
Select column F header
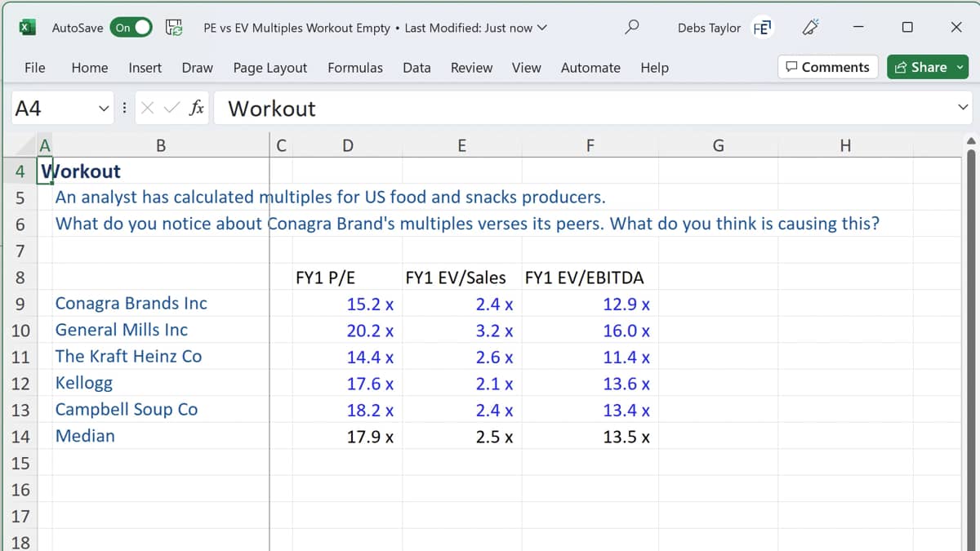click(x=590, y=146)
